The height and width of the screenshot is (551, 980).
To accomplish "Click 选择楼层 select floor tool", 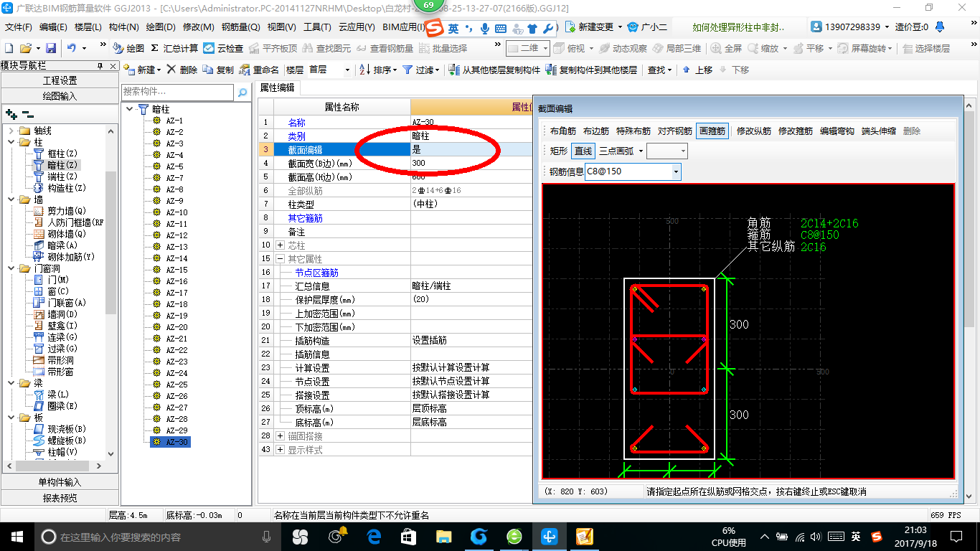I will 926,48.
